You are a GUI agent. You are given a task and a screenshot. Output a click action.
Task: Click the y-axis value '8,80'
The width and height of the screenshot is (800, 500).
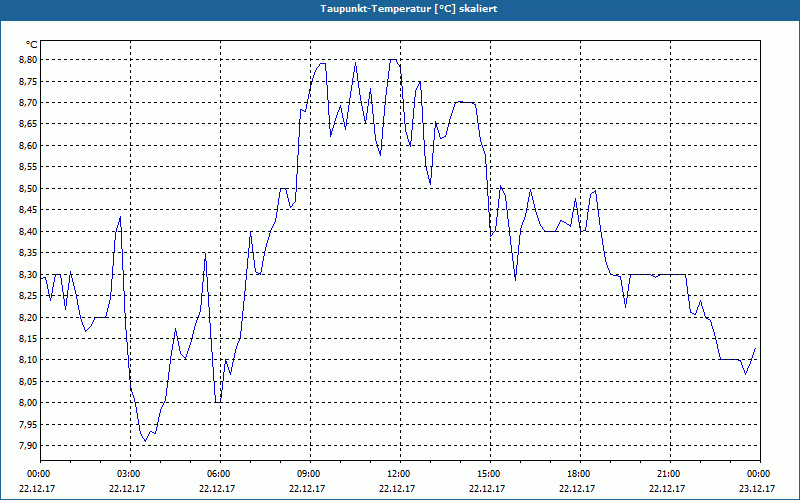click(28, 60)
